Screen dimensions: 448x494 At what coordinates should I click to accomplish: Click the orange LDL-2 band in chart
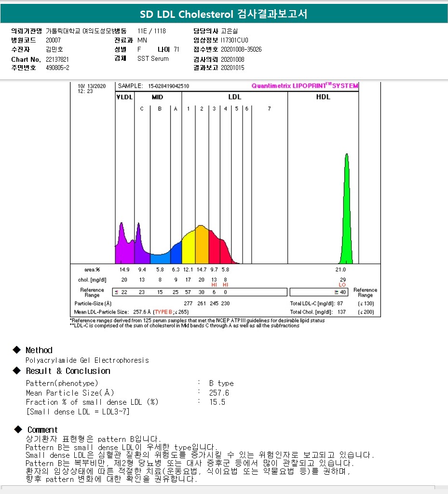tap(202, 246)
